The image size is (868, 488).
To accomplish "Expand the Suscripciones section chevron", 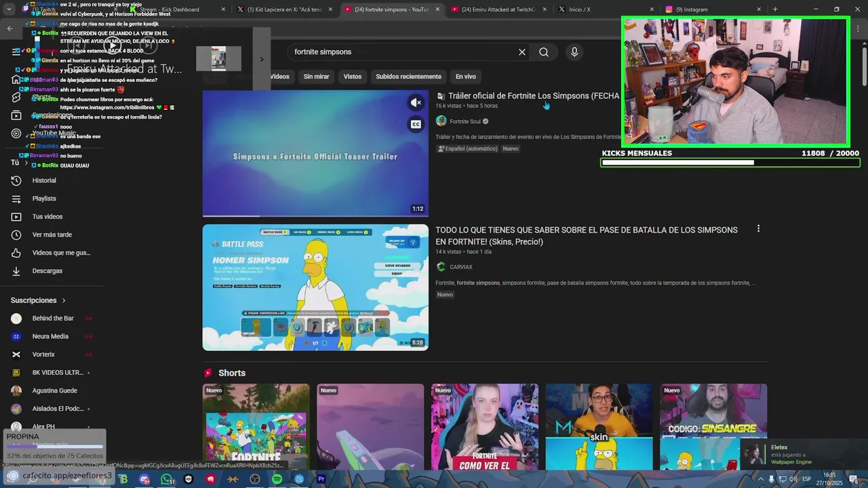I will [x=64, y=300].
